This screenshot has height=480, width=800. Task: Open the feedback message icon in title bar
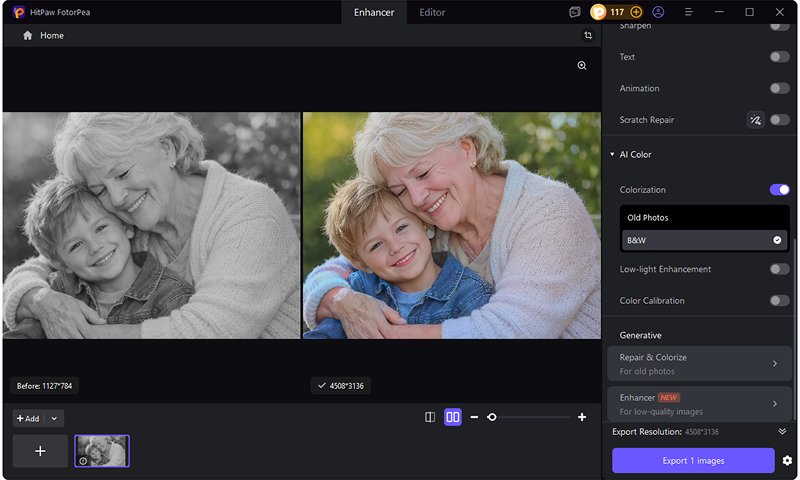(574, 12)
